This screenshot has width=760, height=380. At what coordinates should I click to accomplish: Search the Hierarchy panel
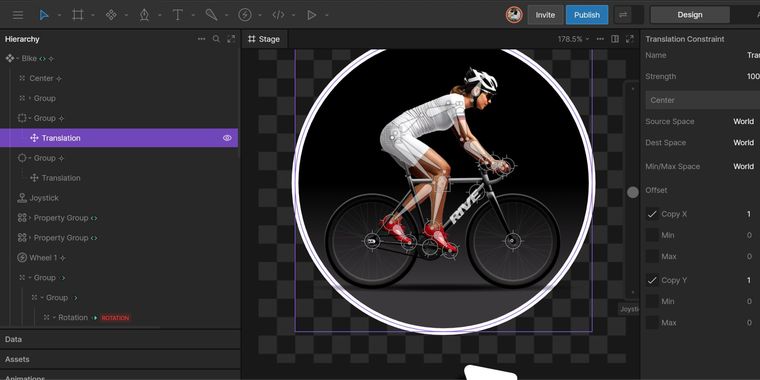216,39
